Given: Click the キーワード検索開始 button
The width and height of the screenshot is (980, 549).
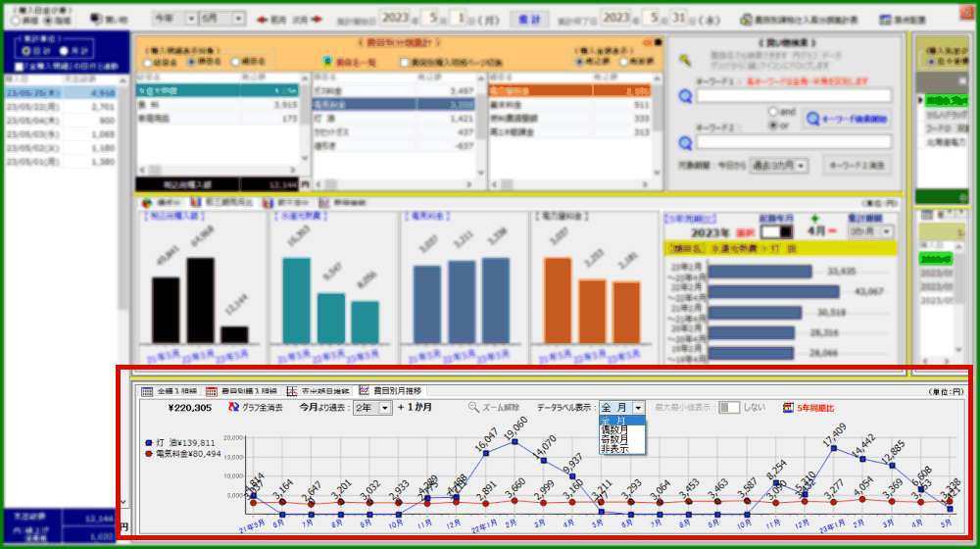Looking at the screenshot, I should point(846,120).
